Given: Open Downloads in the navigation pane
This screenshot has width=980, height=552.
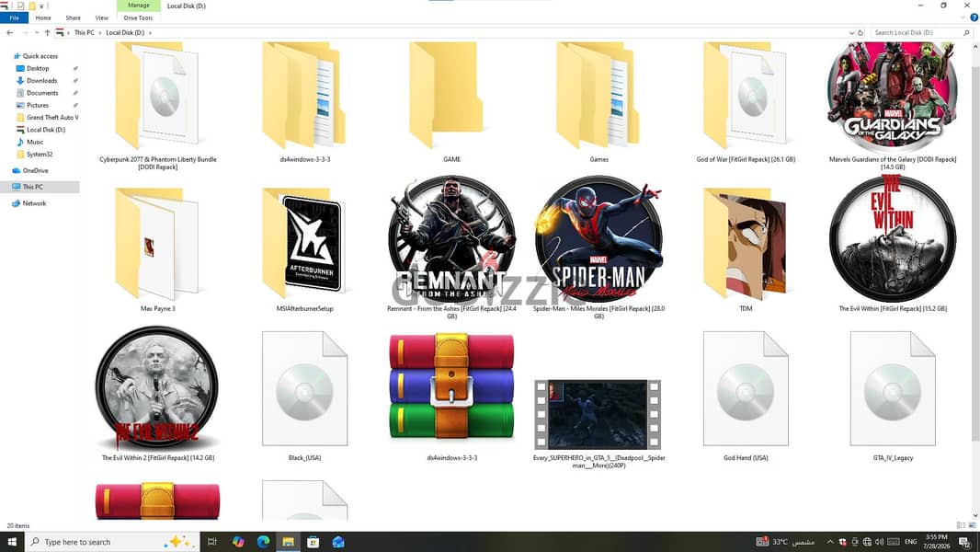Looking at the screenshot, I should point(42,81).
